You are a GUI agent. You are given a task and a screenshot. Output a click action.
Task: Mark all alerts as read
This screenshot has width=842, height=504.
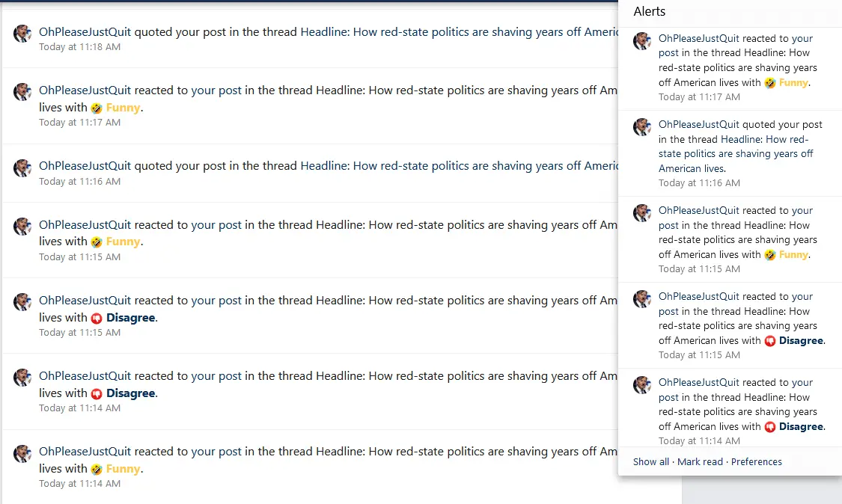700,462
